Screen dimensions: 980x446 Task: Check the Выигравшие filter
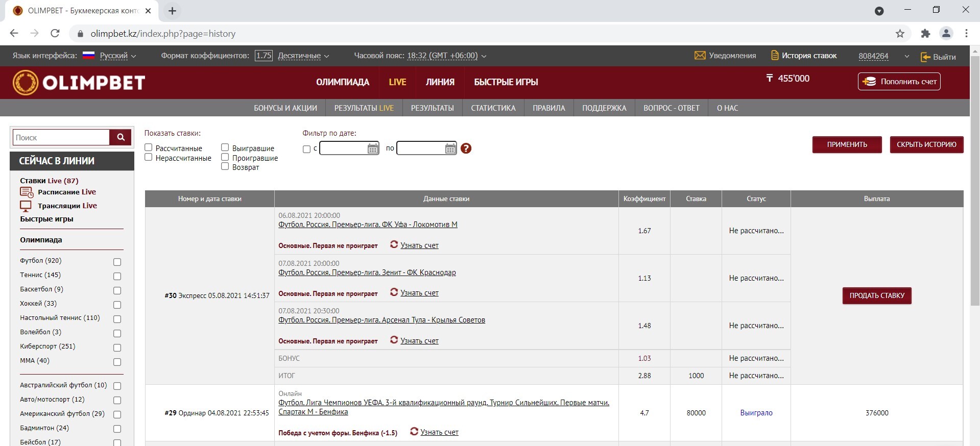225,147
